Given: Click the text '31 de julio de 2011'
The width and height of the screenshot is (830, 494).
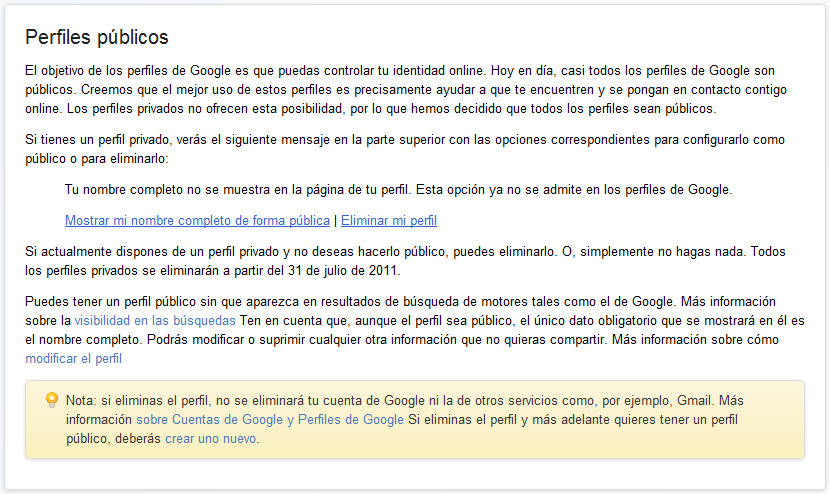Looking at the screenshot, I should (x=343, y=271).
